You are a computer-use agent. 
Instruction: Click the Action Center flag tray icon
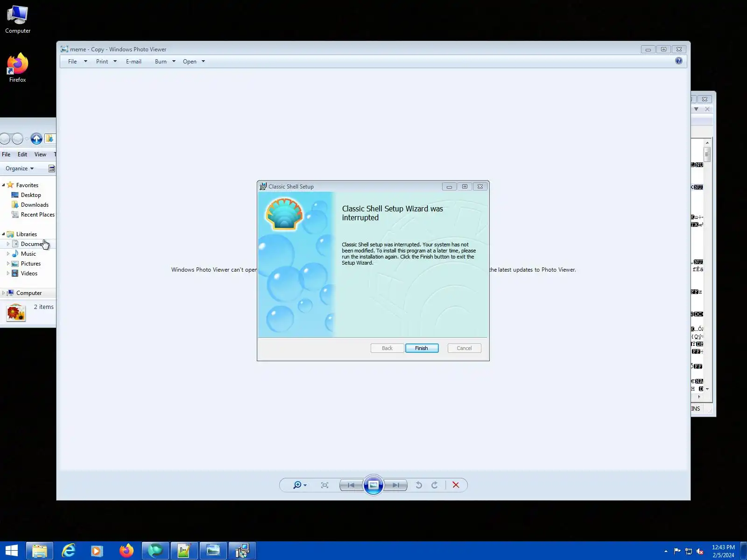tap(677, 551)
